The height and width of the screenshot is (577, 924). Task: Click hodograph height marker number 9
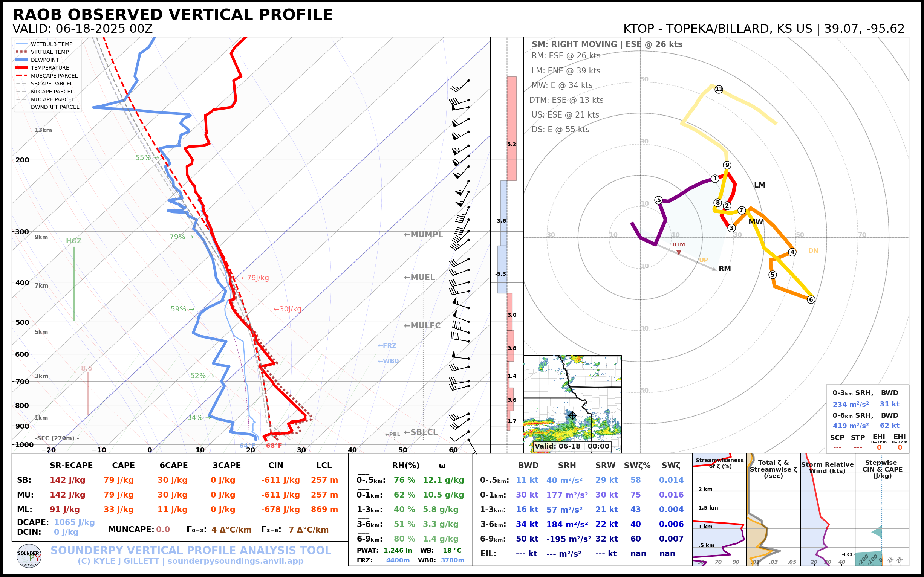[x=727, y=165]
